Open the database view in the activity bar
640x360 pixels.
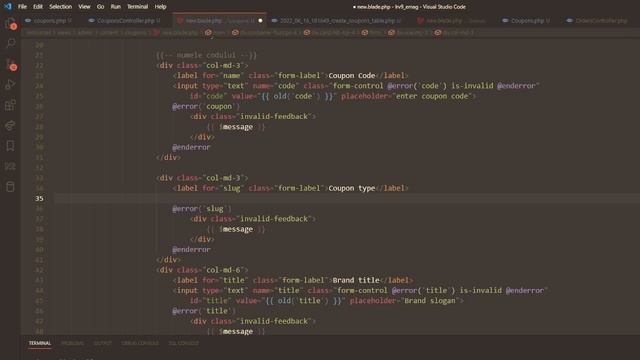(10, 187)
